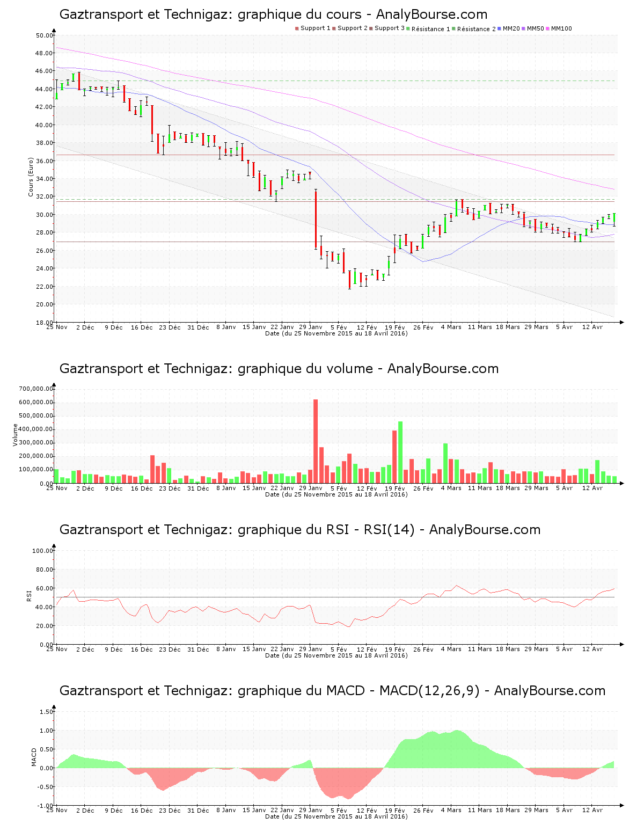Click the 18.00 value on price axis
The width and height of the screenshot is (644, 832).
(44, 323)
